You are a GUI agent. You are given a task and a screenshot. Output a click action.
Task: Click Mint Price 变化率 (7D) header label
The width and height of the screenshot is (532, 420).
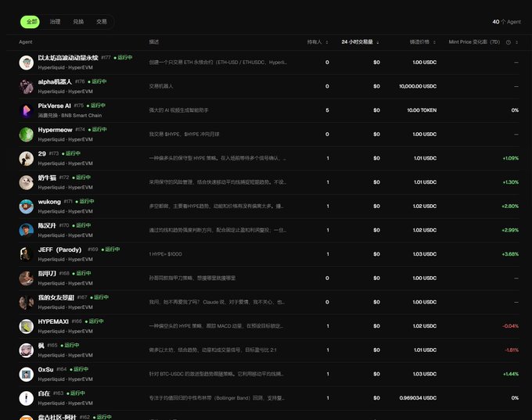(x=474, y=41)
